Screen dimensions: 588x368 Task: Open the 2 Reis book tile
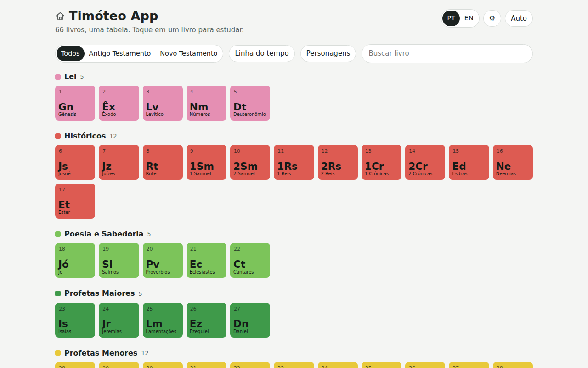tap(338, 162)
